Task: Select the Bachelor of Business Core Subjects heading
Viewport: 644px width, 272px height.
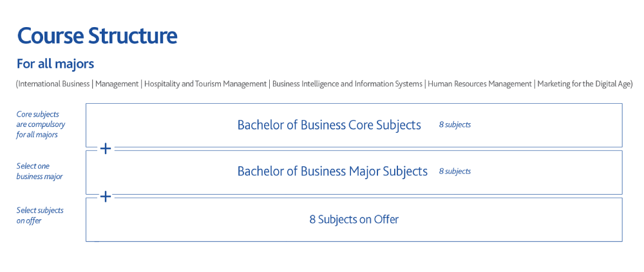Action: point(329,125)
